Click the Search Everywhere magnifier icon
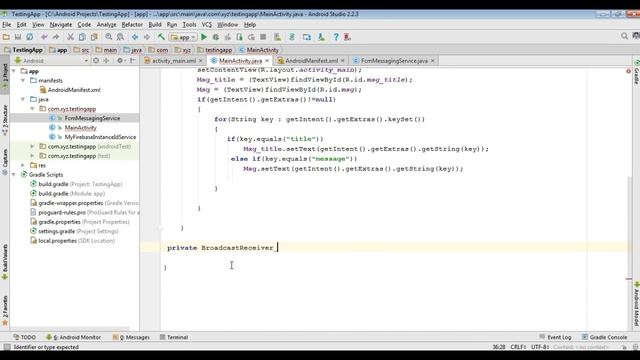640x360 pixels. (x=624, y=36)
